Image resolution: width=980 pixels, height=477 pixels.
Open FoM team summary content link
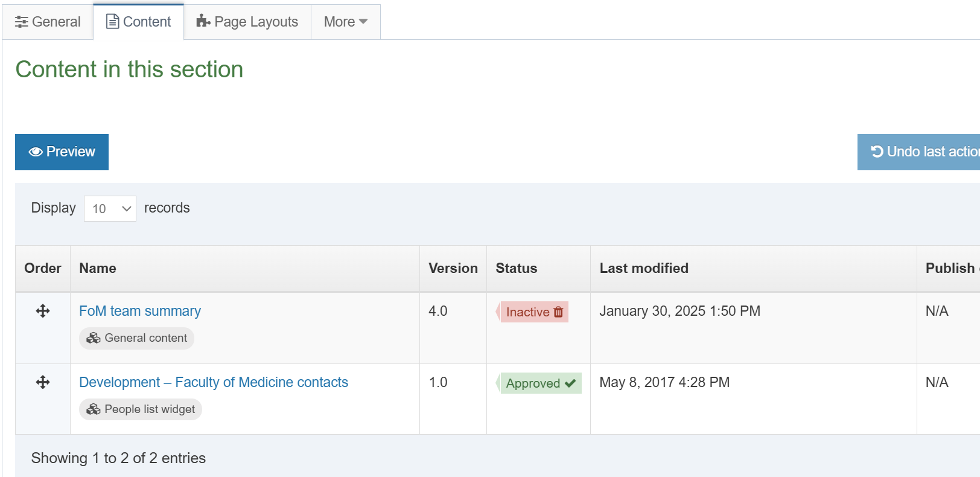click(140, 311)
